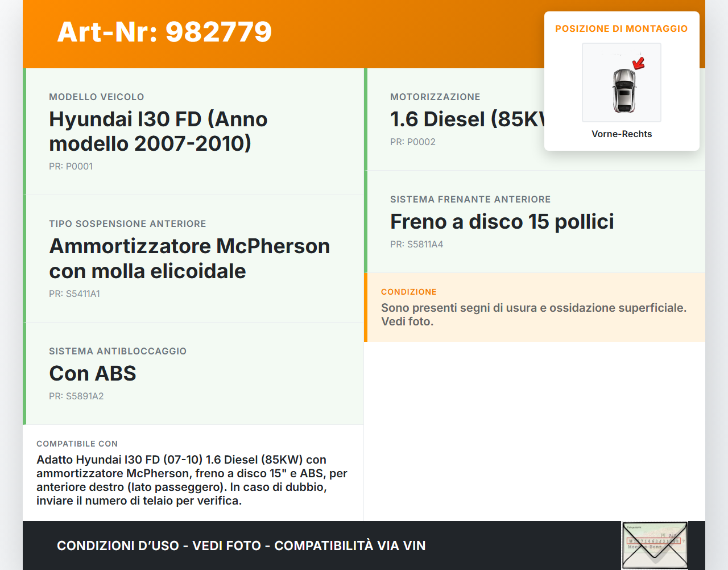
Task: Click PR code P0001 under Modello Veicolo
Action: 71,166
